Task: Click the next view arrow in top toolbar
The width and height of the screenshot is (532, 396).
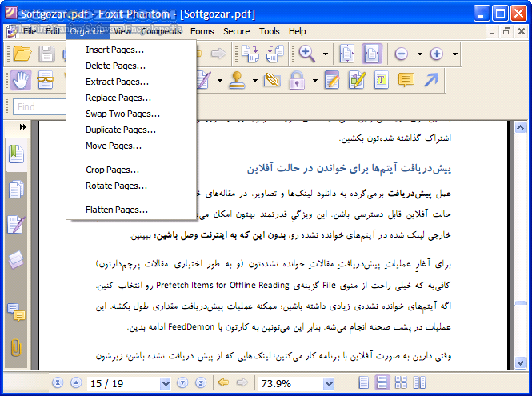Action: (218, 54)
